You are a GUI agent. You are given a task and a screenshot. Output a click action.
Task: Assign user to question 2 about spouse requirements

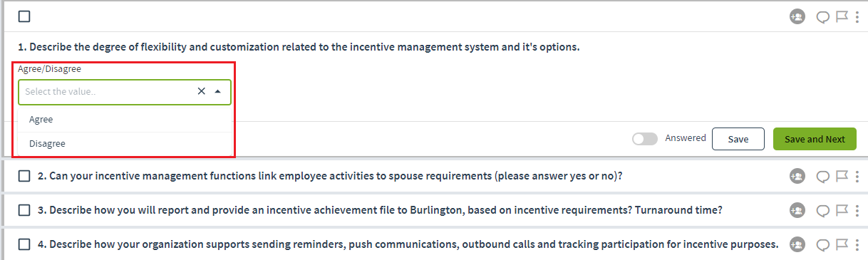coord(797,175)
